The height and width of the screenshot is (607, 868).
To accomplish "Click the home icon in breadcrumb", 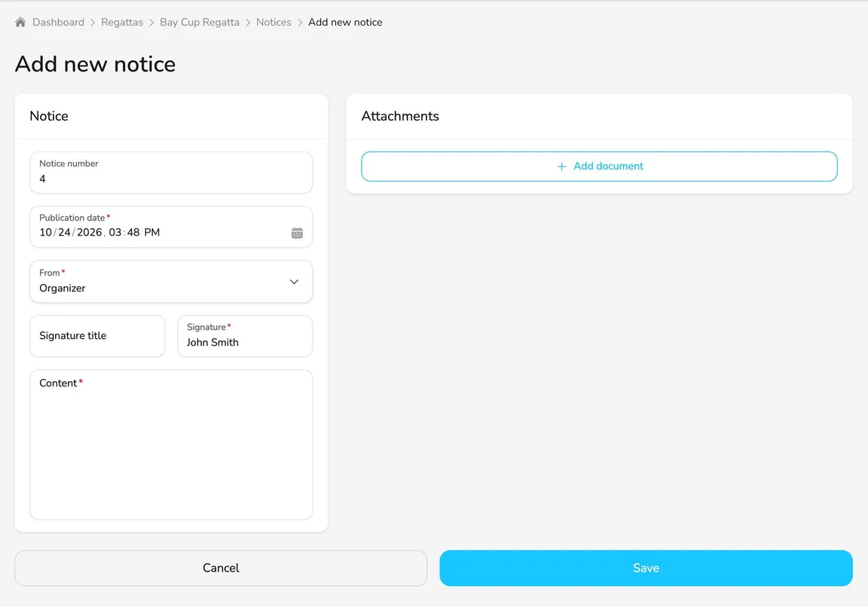I will point(20,22).
